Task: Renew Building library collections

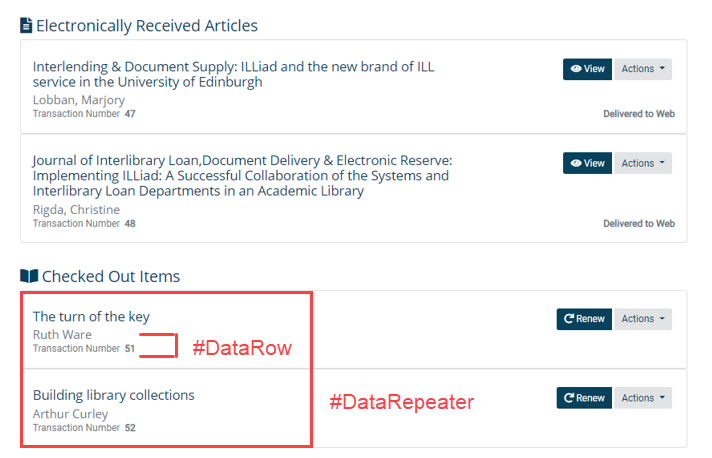Action: (584, 398)
